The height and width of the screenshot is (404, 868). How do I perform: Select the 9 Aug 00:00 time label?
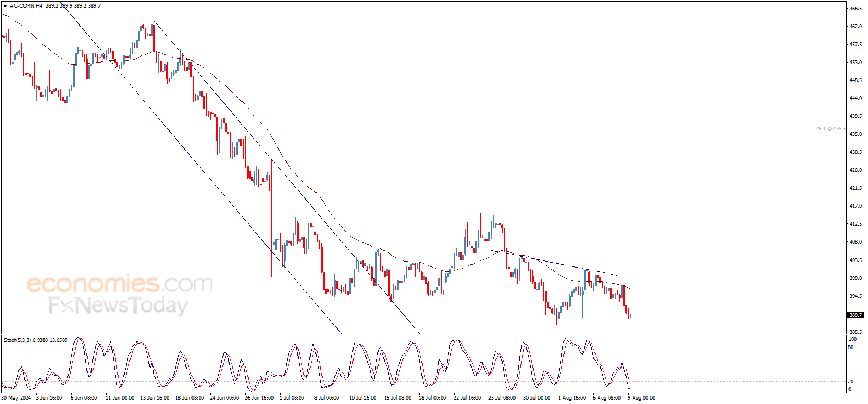tap(641, 398)
